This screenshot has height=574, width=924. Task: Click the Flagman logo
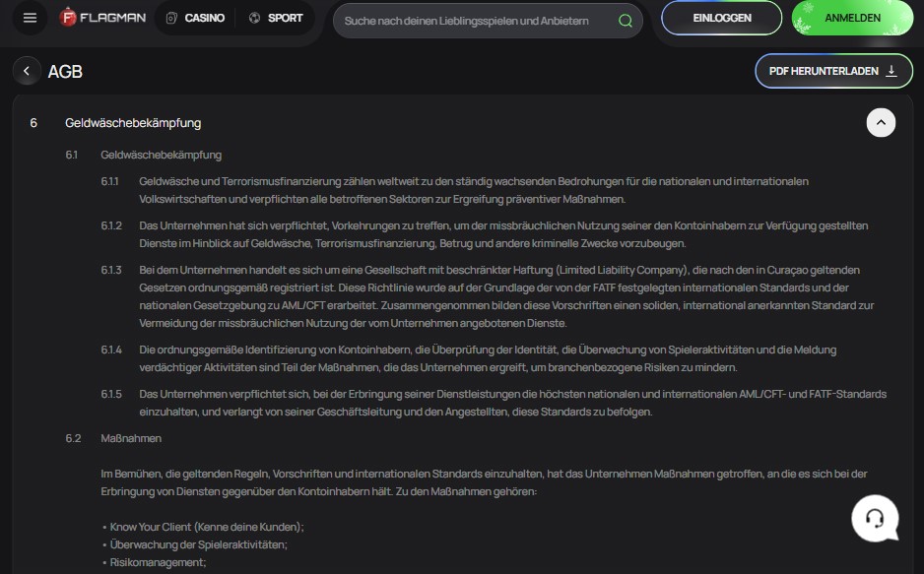tap(101, 19)
